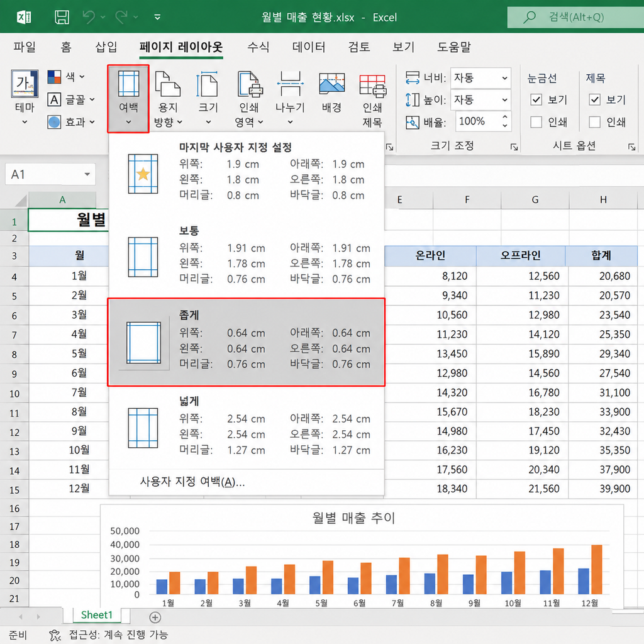Select column G header
The image size is (644, 644).
535,200
